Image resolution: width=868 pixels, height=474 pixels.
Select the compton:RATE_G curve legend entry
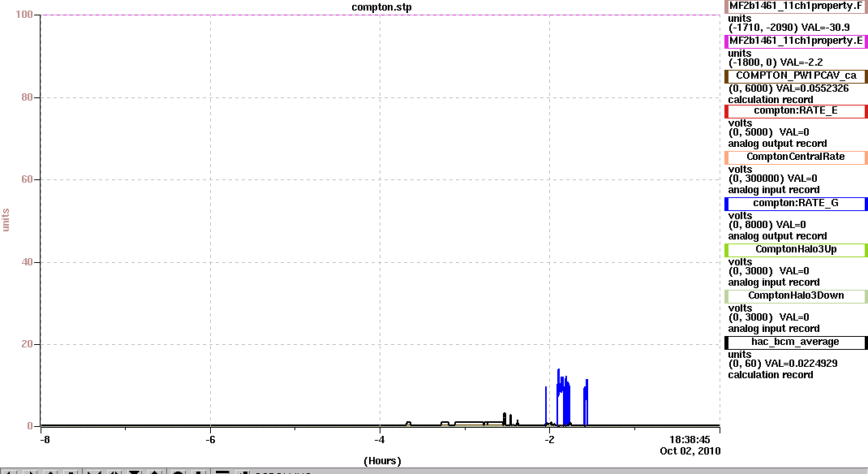point(796,204)
